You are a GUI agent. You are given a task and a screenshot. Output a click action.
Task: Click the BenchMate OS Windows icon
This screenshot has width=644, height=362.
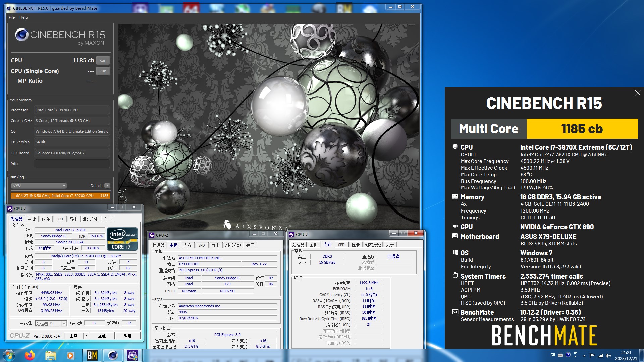point(455,252)
